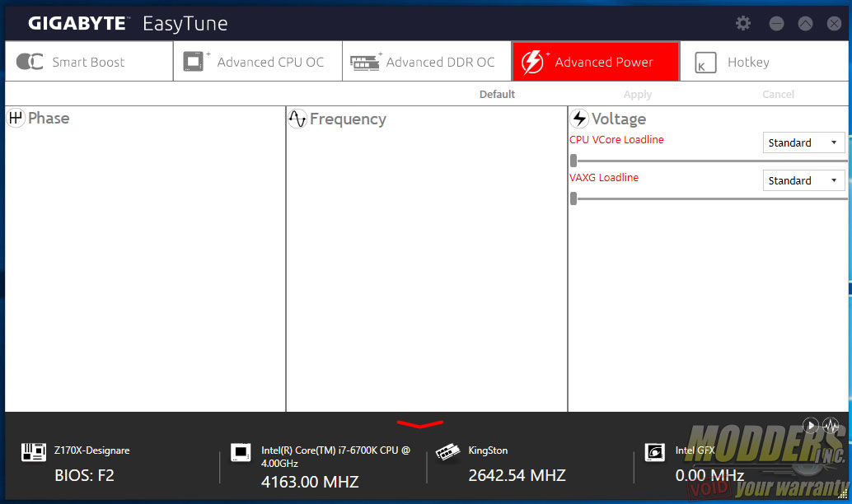Image resolution: width=852 pixels, height=504 pixels.
Task: Click the 2642.54 MHZ memory frequency value
Action: 517,476
